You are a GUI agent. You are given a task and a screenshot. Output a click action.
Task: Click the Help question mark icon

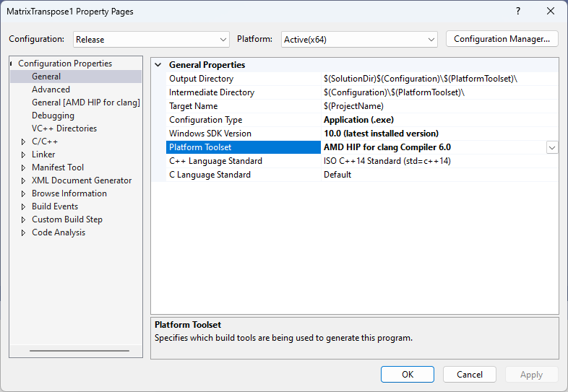pos(518,12)
